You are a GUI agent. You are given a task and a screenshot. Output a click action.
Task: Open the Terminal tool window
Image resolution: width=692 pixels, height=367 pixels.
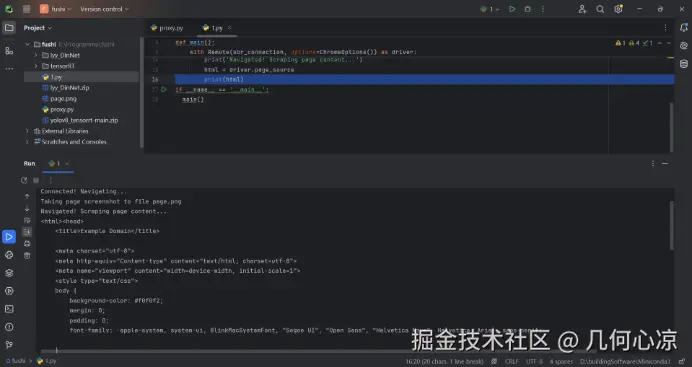coord(9,309)
